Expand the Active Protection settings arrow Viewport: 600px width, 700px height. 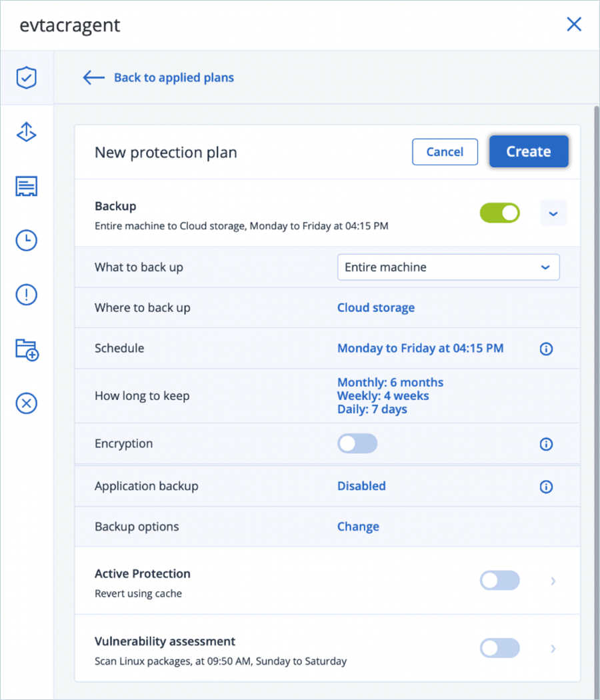tap(553, 581)
